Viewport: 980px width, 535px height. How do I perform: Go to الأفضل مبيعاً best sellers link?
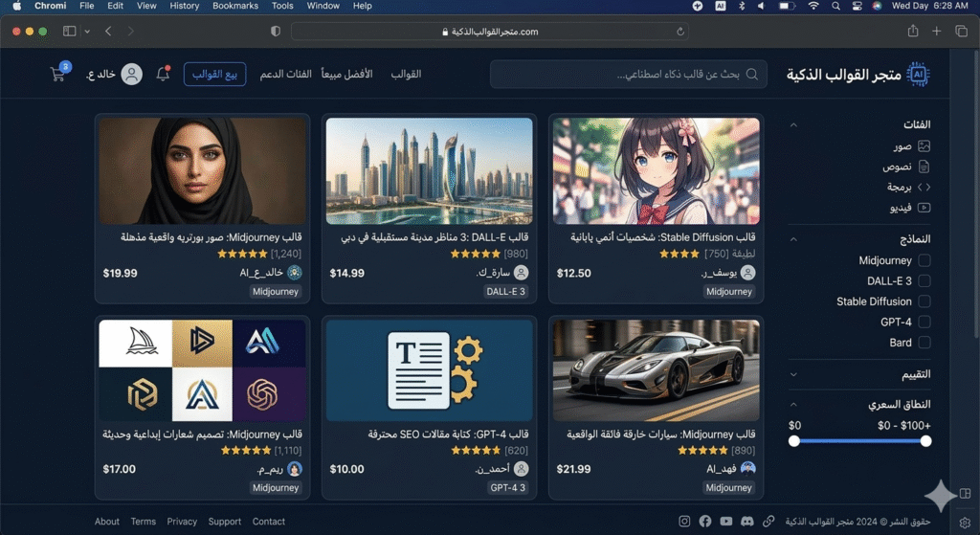tap(346, 75)
